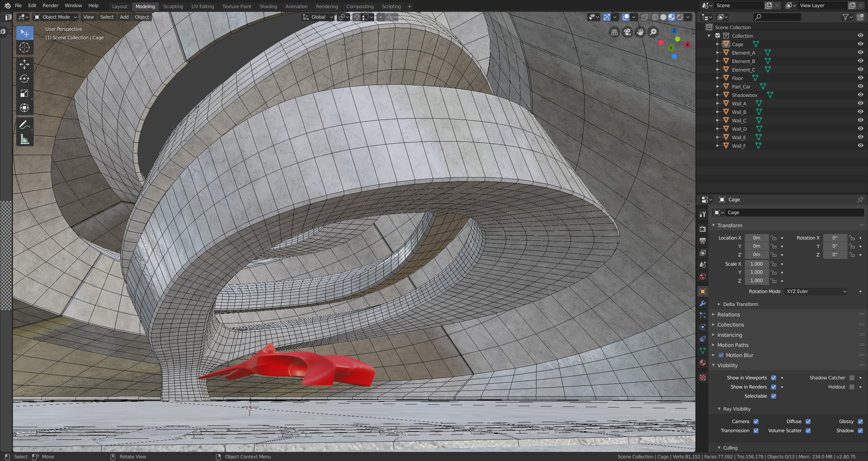This screenshot has width=868, height=461.
Task: Open the Rotation Mode XYZ Euler dropdown
Action: (x=816, y=291)
